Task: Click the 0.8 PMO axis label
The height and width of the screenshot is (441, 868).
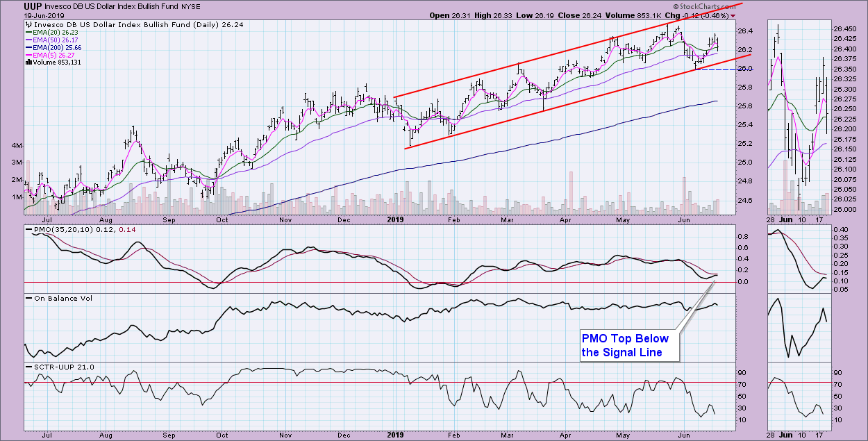Action: point(744,237)
